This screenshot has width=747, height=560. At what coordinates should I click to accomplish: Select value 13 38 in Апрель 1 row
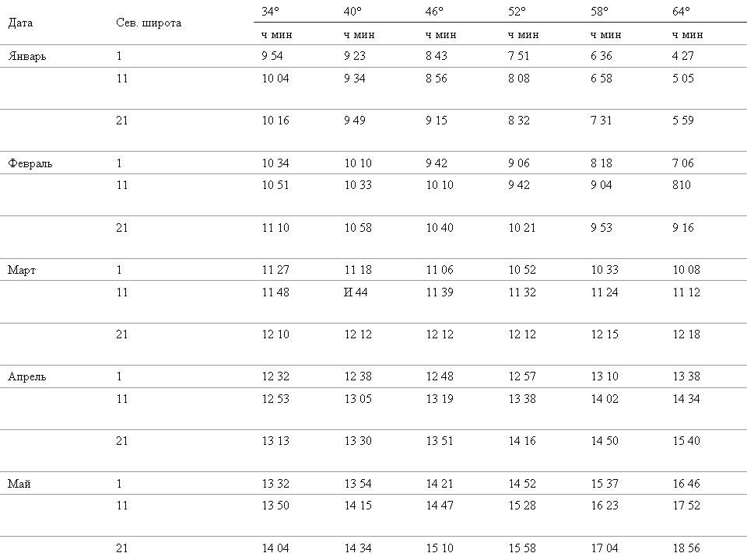pos(686,376)
